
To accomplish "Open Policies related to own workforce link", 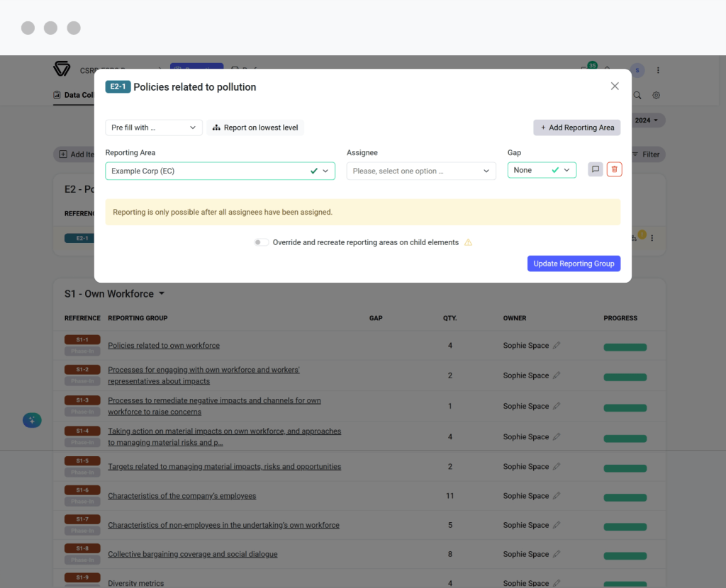I will coord(164,345).
